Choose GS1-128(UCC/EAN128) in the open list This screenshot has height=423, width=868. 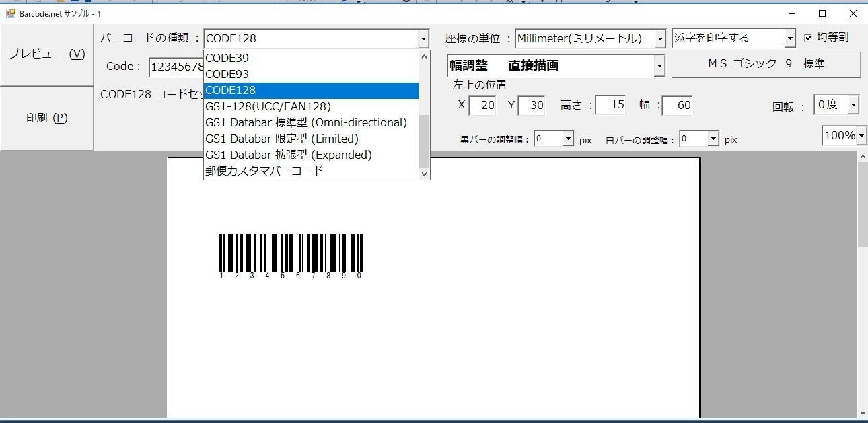(x=266, y=106)
